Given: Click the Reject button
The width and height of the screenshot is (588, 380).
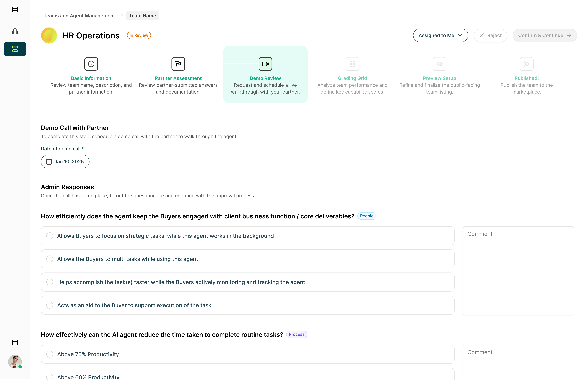Looking at the screenshot, I should (490, 35).
